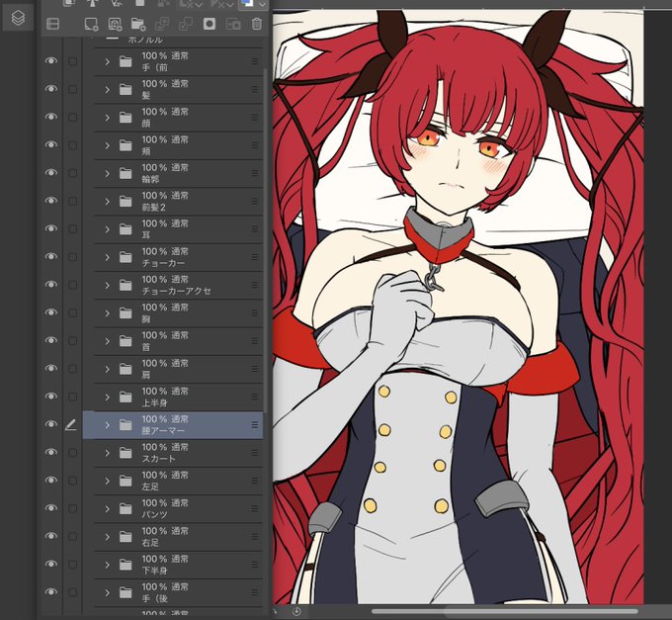Grab the drag handle of 下半身 layer
This screenshot has width=672, height=620.
click(x=255, y=565)
